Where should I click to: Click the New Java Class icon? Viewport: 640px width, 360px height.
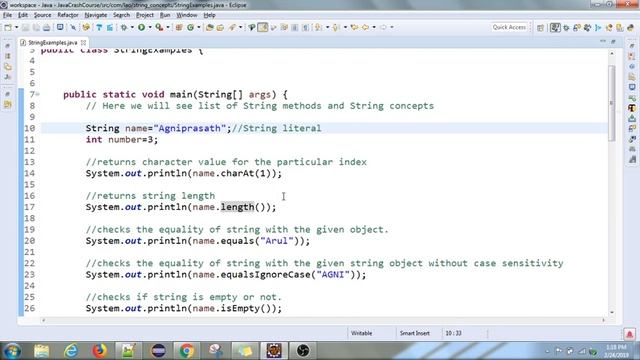pyautogui.click(x=190, y=27)
